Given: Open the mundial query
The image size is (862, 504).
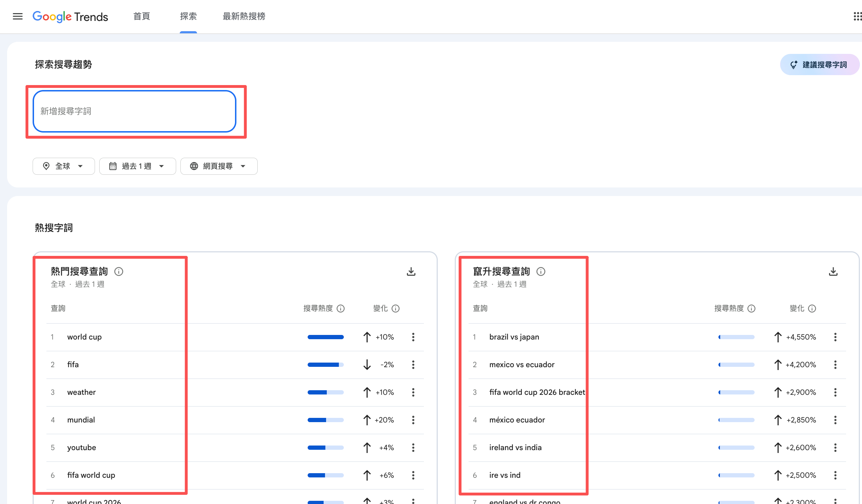Looking at the screenshot, I should (81, 420).
